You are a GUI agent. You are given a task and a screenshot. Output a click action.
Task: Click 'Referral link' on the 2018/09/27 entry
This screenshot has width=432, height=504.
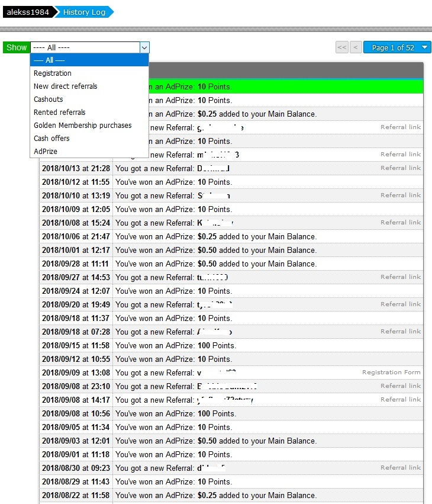(401, 277)
